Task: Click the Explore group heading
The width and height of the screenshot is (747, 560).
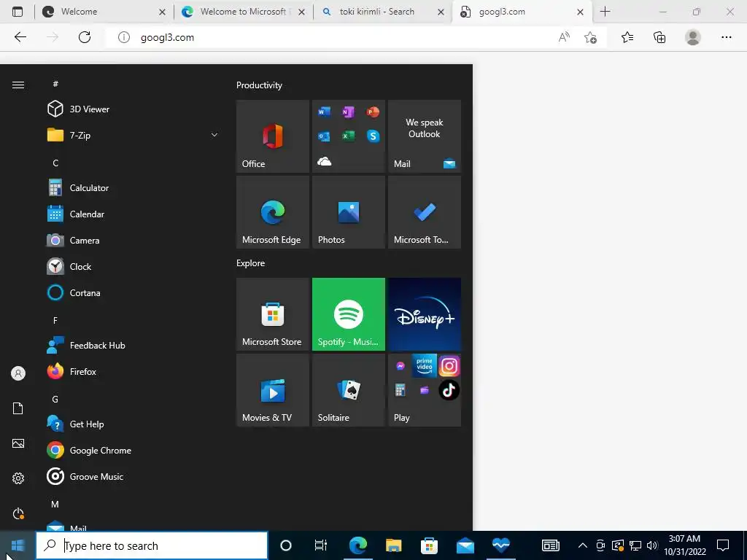Action: click(251, 262)
